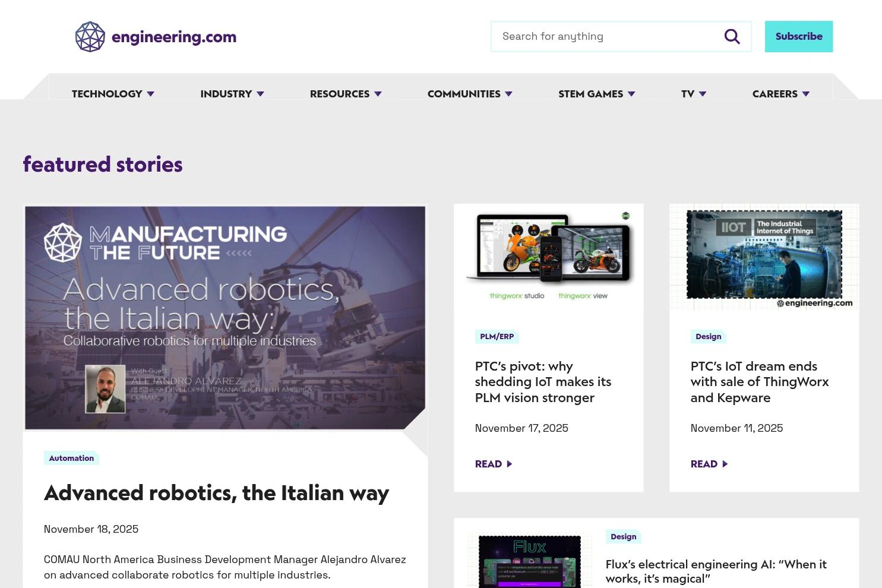882x588 pixels.
Task: Click READ link for PTC's pivot article
Action: point(488,464)
